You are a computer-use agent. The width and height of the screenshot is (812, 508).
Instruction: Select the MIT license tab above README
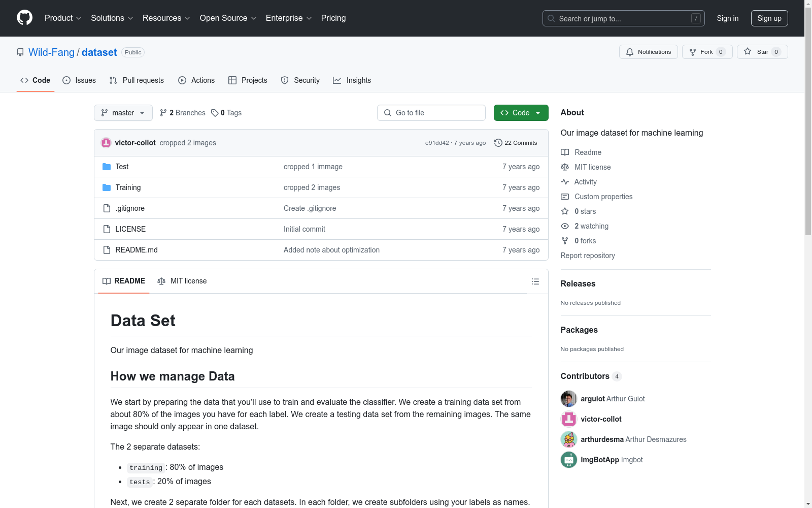(182, 281)
